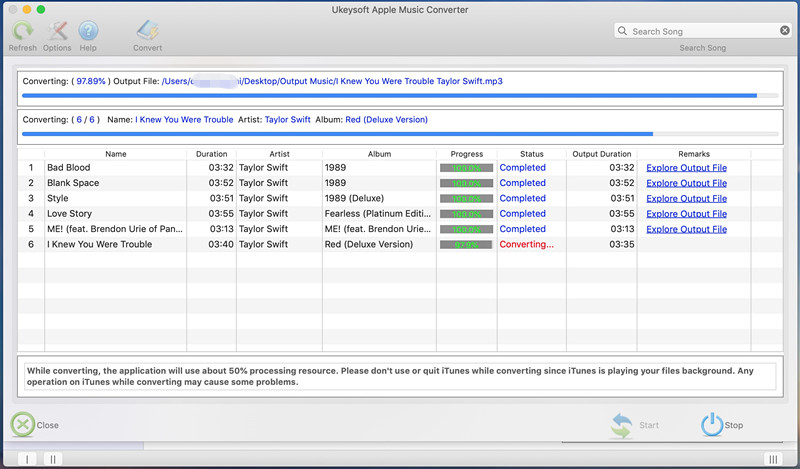This screenshot has width=800, height=469.
Task: Click the two-bar view button at bottom left
Action: (53, 459)
